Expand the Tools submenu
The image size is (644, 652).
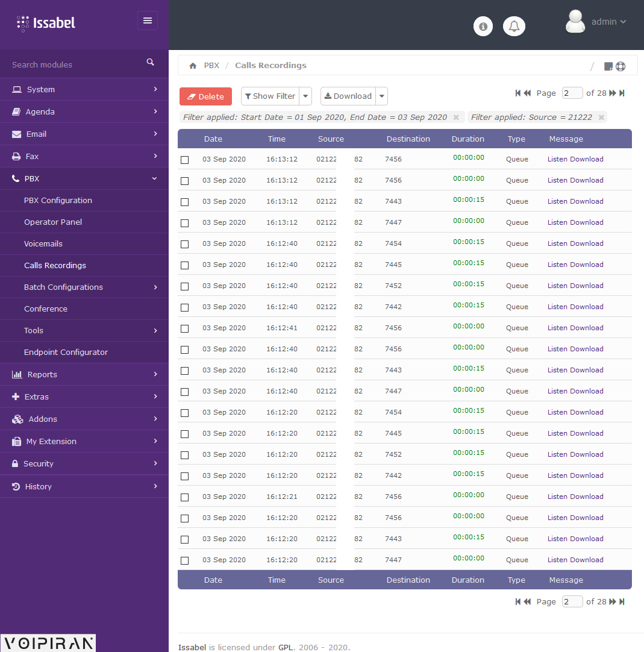pyautogui.click(x=84, y=330)
